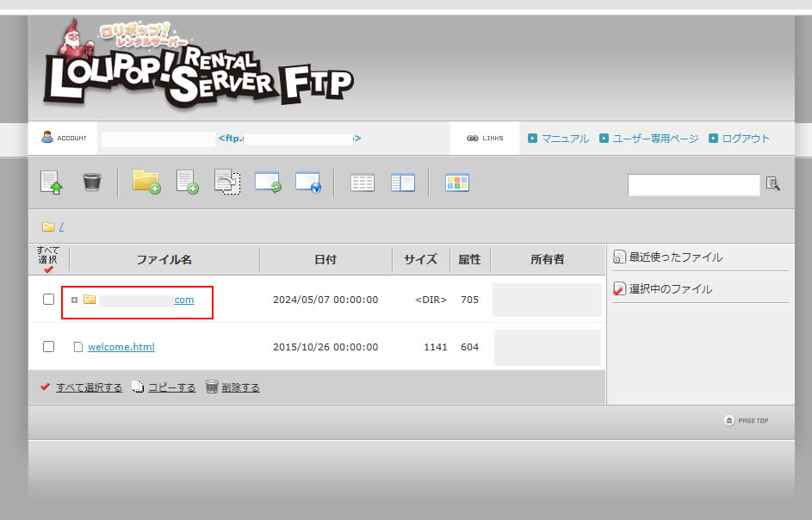
Task: Open the web view globe icon
Action: (308, 182)
